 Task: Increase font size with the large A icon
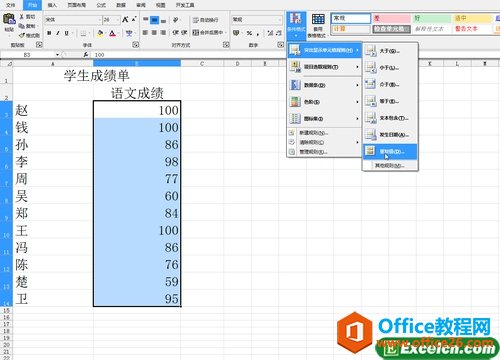click(125, 20)
